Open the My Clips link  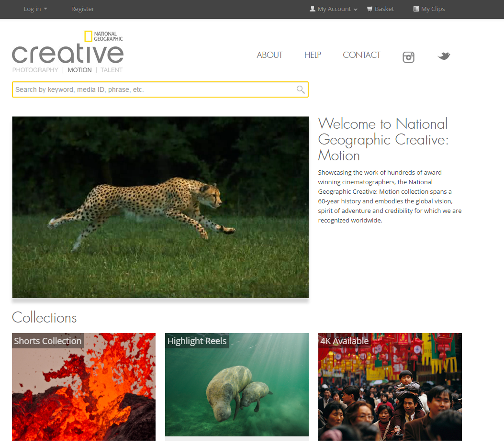tap(433, 9)
